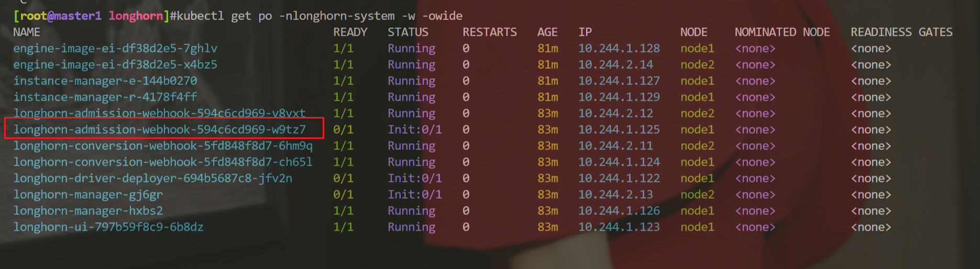Select IP address 10.244.2.11
The image size is (980, 269).
click(x=616, y=146)
